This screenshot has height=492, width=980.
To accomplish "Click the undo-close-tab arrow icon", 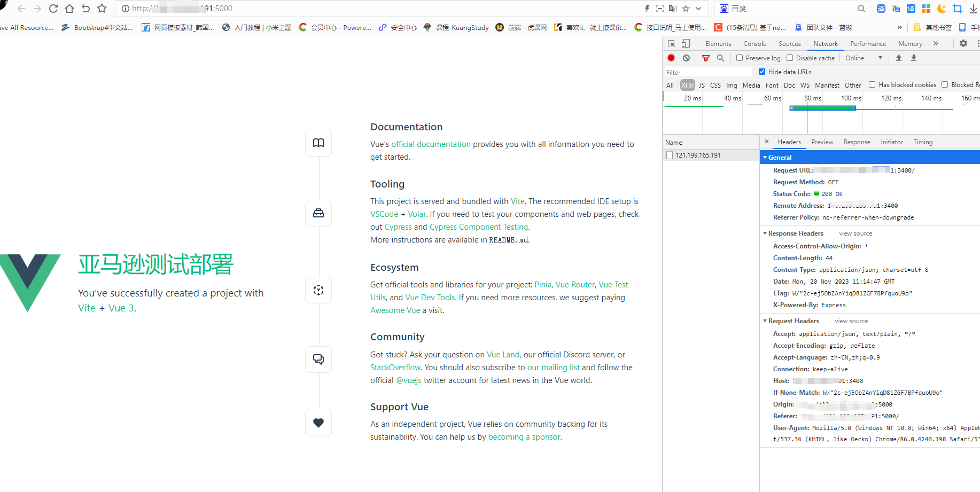I will click(85, 9).
